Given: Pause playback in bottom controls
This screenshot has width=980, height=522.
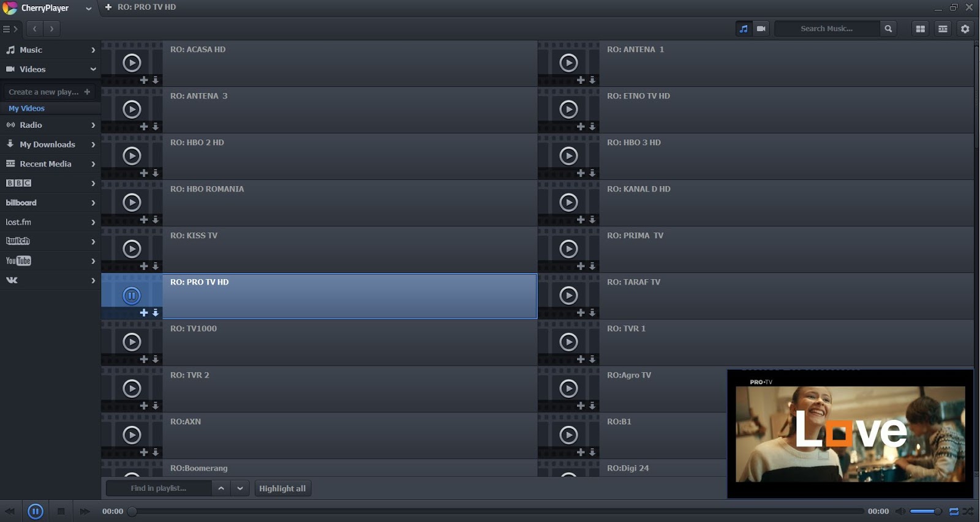Looking at the screenshot, I should tap(36, 511).
